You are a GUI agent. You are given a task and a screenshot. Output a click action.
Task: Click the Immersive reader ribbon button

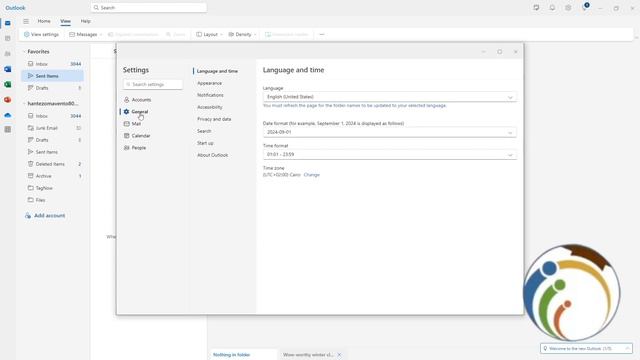[287, 35]
